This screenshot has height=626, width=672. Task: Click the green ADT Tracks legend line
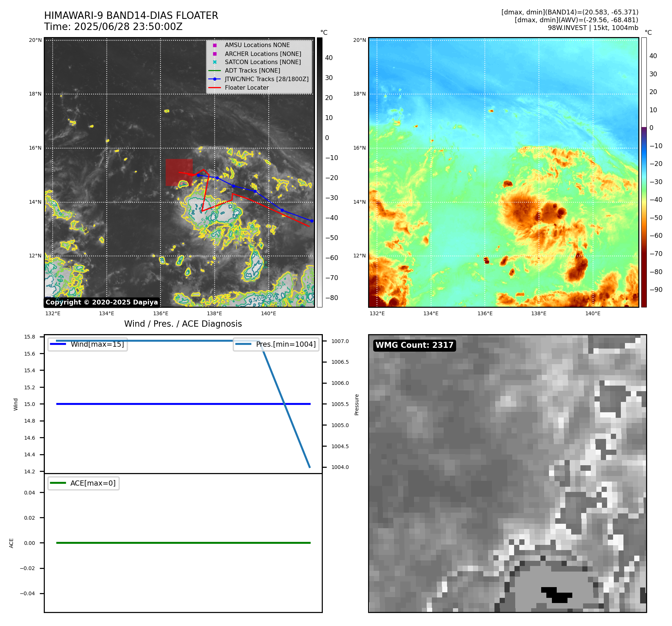pyautogui.click(x=215, y=71)
